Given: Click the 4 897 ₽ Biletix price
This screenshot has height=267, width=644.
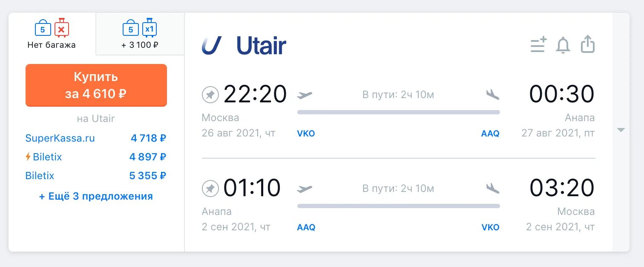Looking at the screenshot, I should [x=148, y=157].
